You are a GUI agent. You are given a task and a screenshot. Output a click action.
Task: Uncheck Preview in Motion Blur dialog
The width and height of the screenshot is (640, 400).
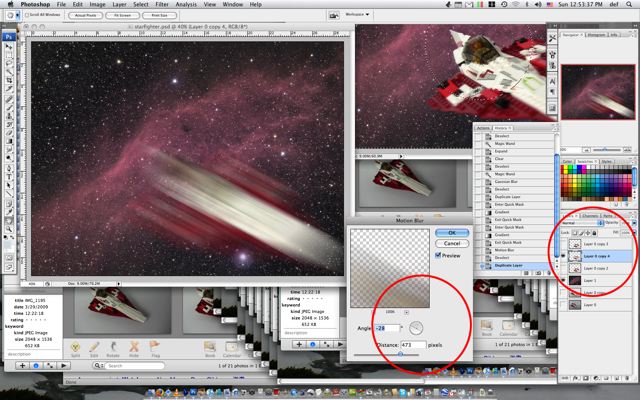coord(438,256)
